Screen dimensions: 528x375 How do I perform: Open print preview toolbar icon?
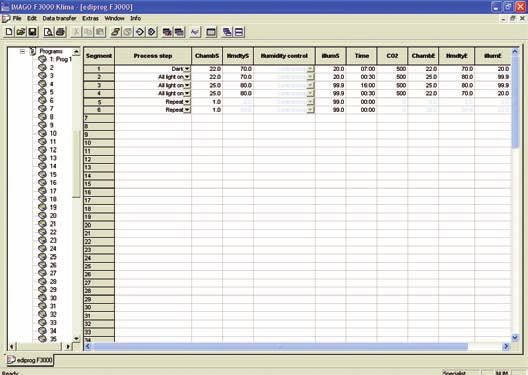pos(48,32)
